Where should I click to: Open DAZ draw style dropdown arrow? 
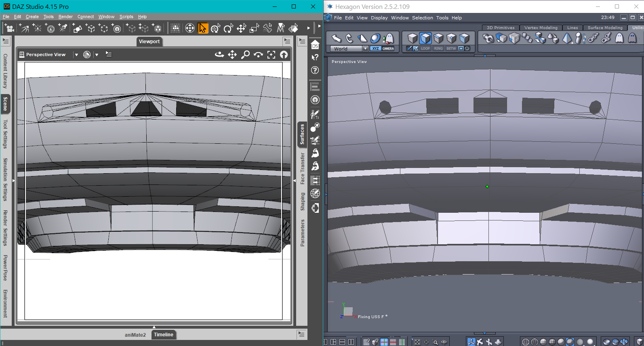click(x=97, y=55)
